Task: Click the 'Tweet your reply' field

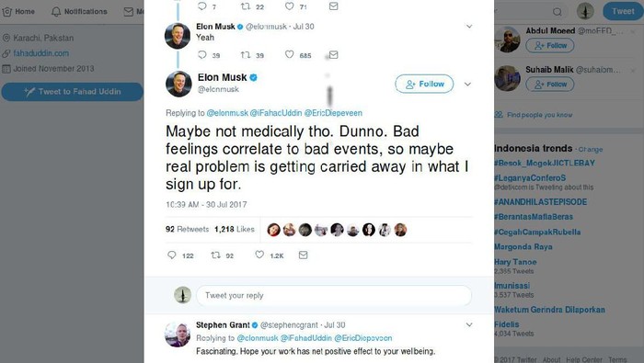Action: 334,296
